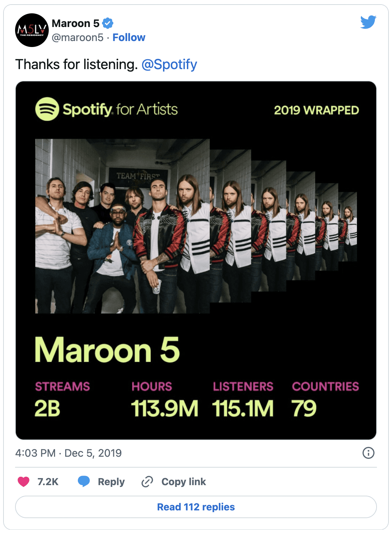Click the blue verified badge next to Maroon 5

pos(108,23)
